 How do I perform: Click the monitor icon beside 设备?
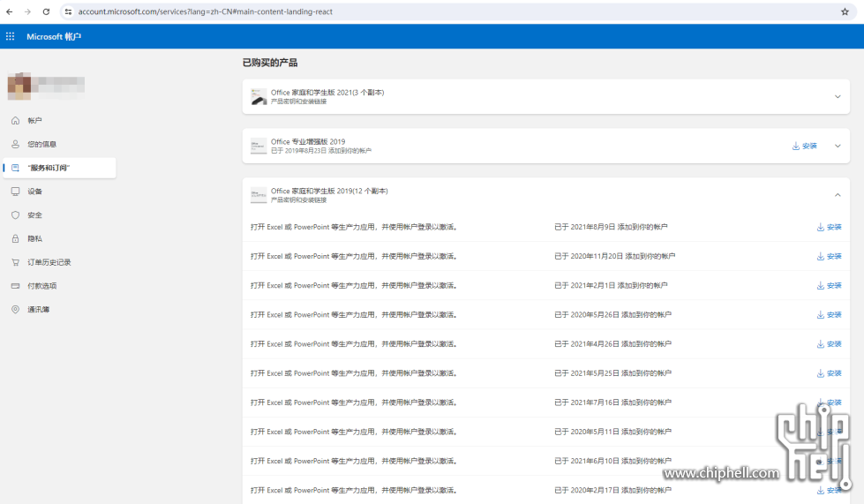15,192
